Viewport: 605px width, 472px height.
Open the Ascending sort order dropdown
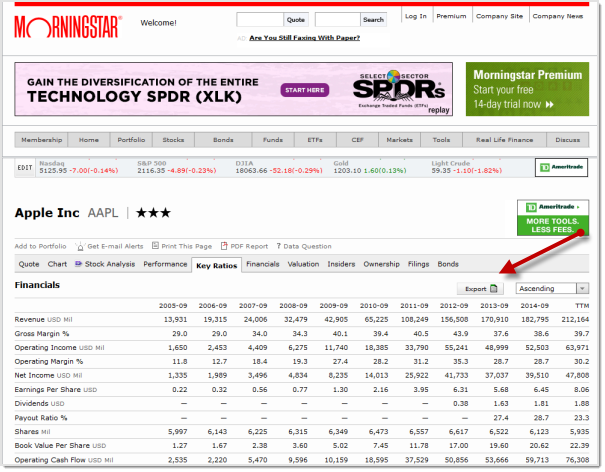(x=552, y=288)
